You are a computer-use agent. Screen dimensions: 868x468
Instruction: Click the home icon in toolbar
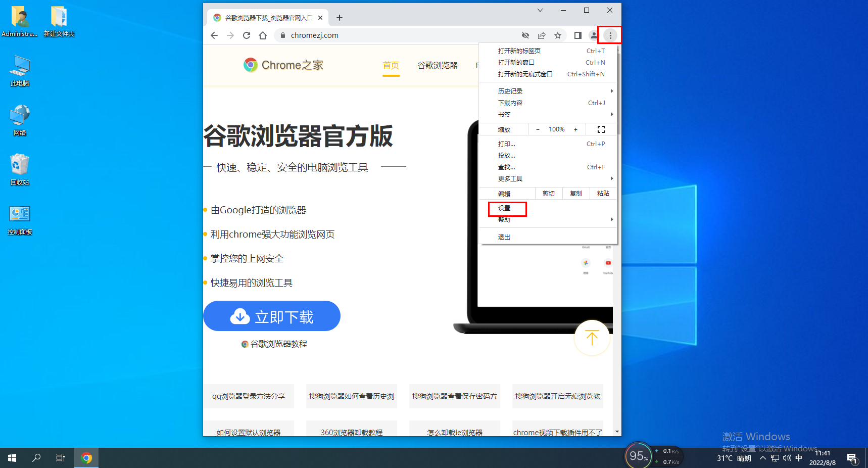[x=263, y=35]
